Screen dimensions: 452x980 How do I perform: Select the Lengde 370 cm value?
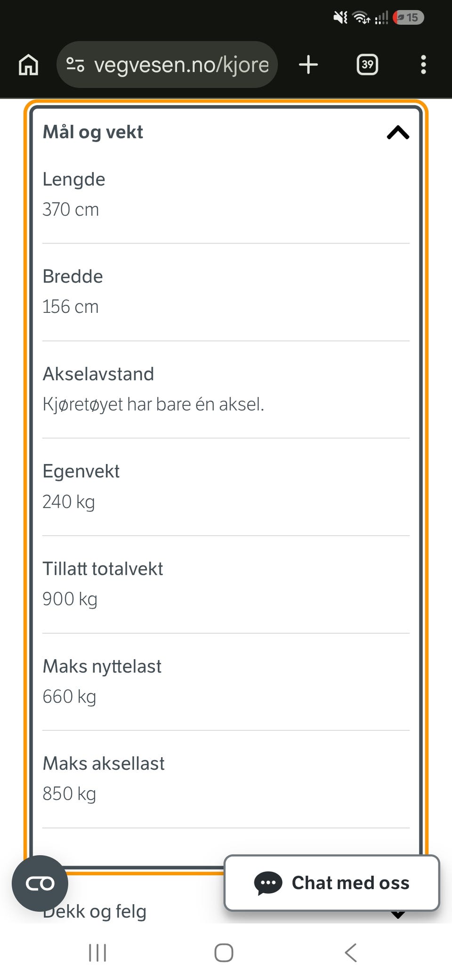[71, 209]
